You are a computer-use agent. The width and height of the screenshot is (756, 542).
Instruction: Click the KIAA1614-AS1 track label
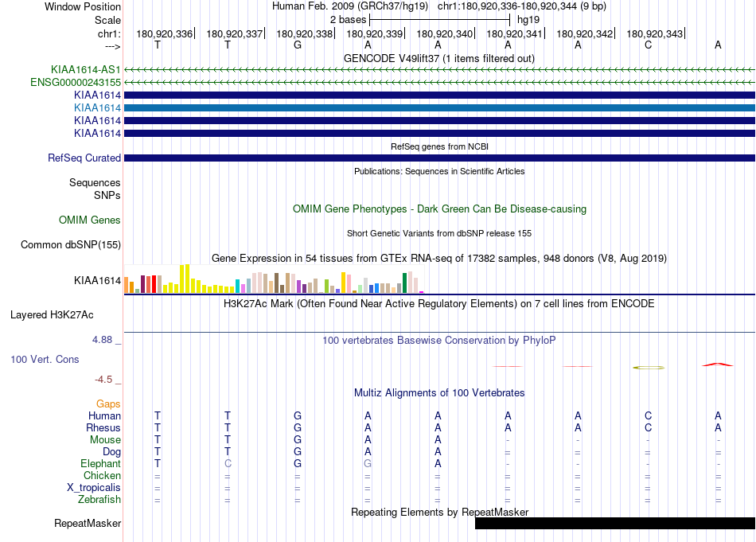click(85, 69)
